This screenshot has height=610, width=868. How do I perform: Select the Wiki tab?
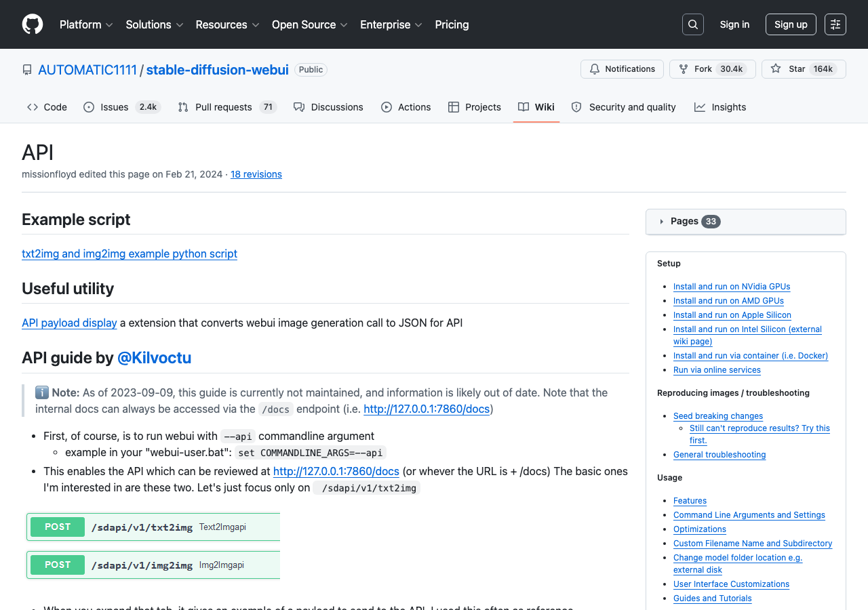(x=536, y=107)
